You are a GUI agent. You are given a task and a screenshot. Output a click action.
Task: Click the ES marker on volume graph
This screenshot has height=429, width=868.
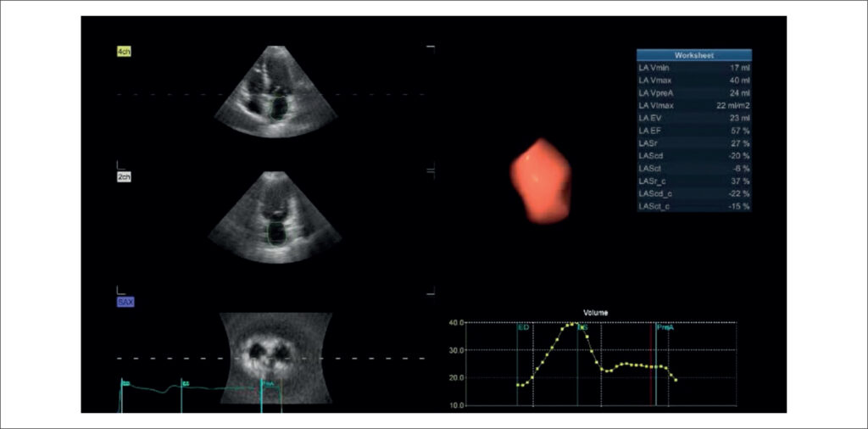click(582, 328)
